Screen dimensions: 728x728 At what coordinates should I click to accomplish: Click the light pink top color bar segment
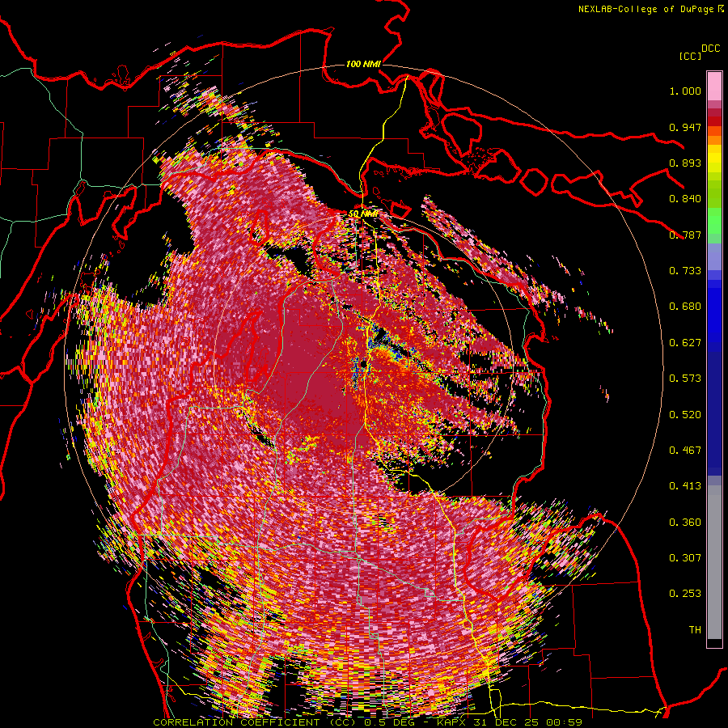pos(714,87)
